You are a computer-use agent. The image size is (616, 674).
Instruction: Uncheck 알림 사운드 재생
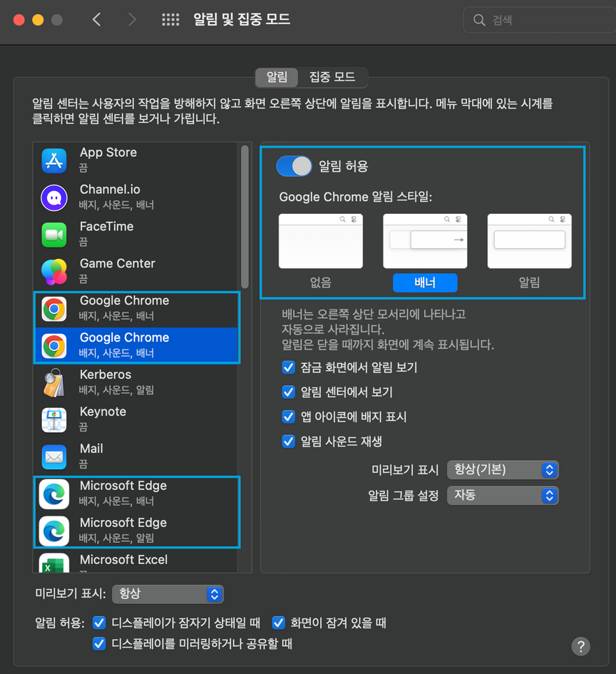pos(288,441)
